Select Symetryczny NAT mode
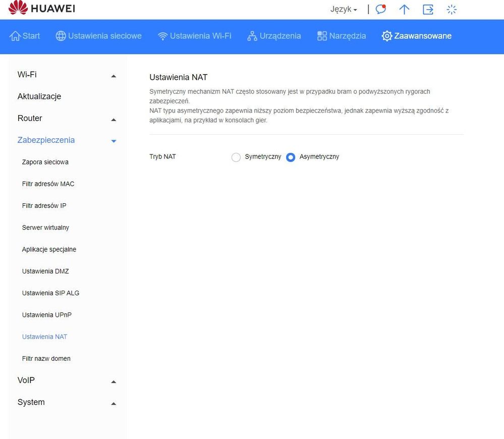The height and width of the screenshot is (439, 504). [236, 157]
